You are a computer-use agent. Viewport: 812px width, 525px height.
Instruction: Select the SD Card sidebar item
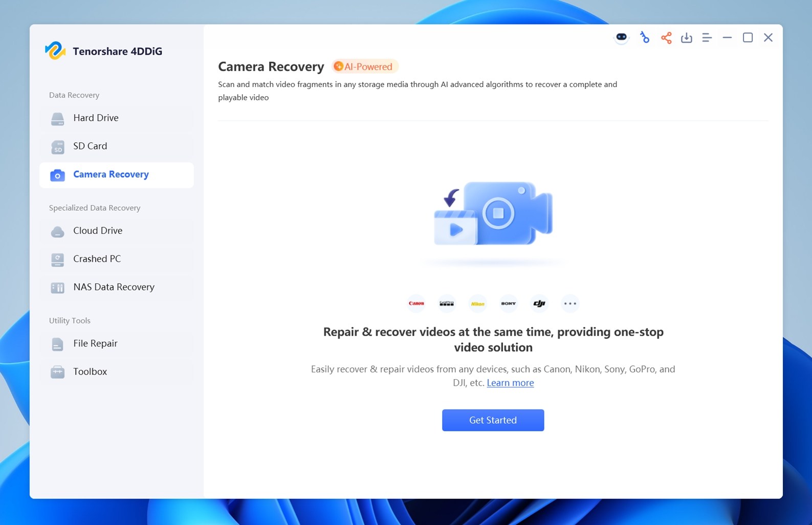tap(117, 146)
